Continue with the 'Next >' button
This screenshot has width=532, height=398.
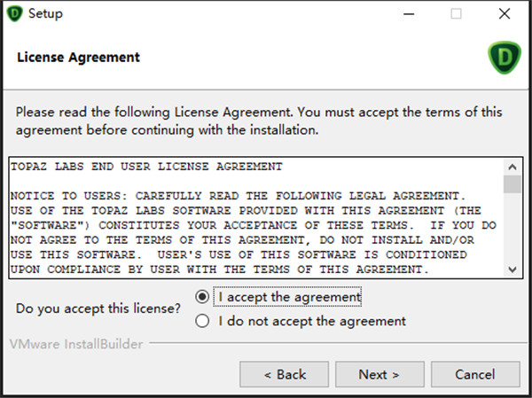coord(379,374)
